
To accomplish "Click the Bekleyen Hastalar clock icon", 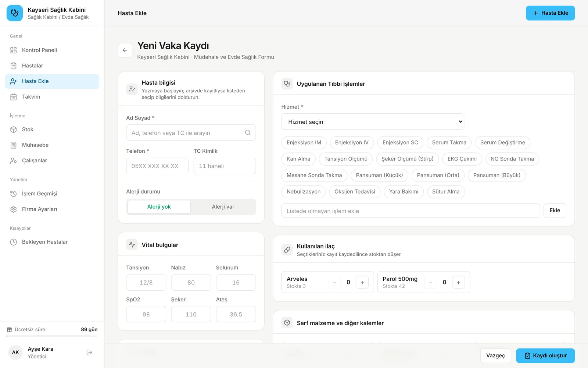I will [x=14, y=242].
